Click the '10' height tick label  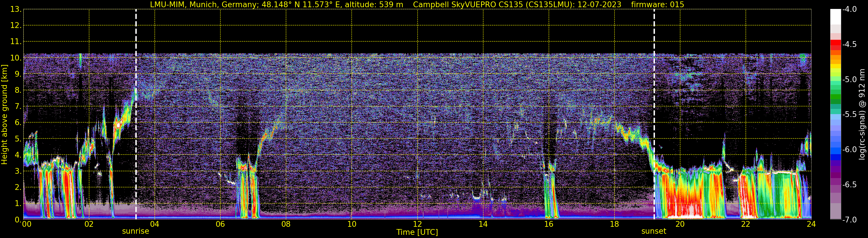click(x=16, y=58)
